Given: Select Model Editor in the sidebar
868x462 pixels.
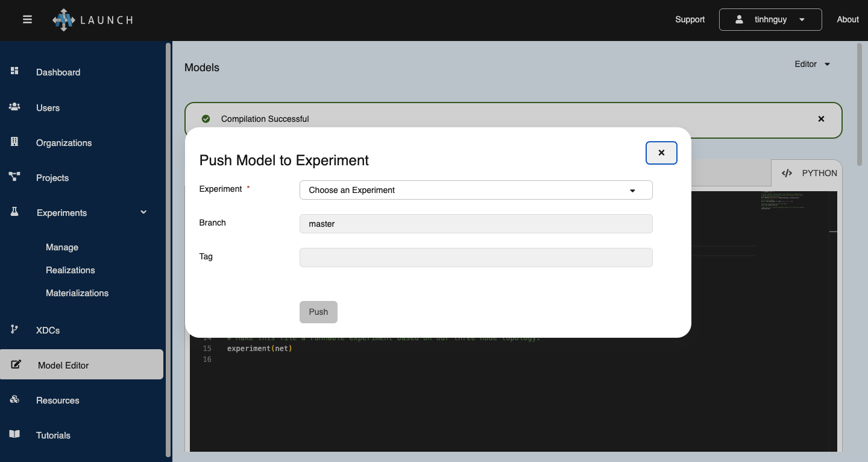Looking at the screenshot, I should coord(63,365).
